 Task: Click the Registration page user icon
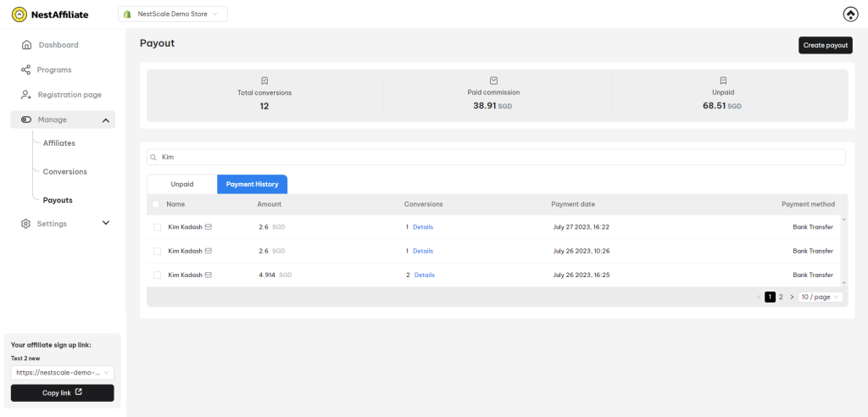click(x=25, y=95)
